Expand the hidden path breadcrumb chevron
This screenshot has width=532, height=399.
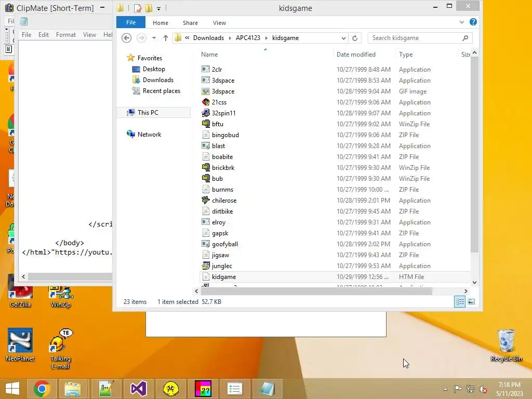tap(187, 37)
